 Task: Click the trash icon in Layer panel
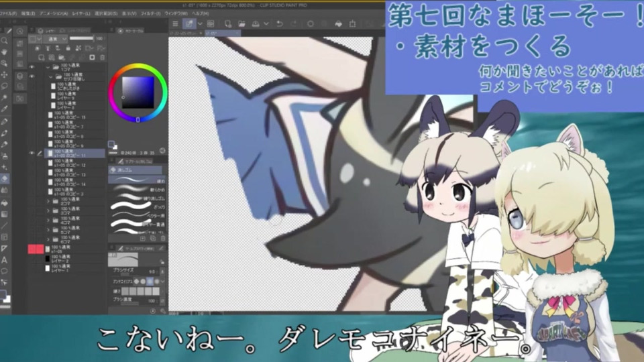[x=102, y=58]
